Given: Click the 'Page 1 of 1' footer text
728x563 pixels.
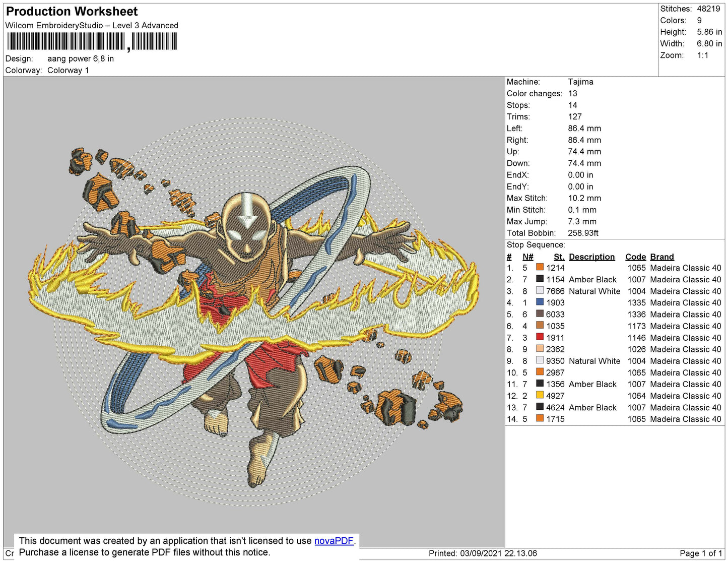Looking at the screenshot, I should coord(701,553).
